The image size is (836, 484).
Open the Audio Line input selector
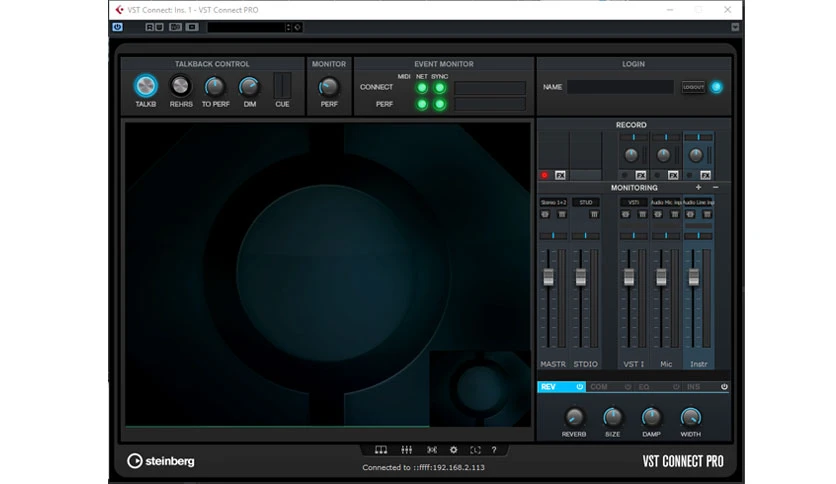(698, 203)
